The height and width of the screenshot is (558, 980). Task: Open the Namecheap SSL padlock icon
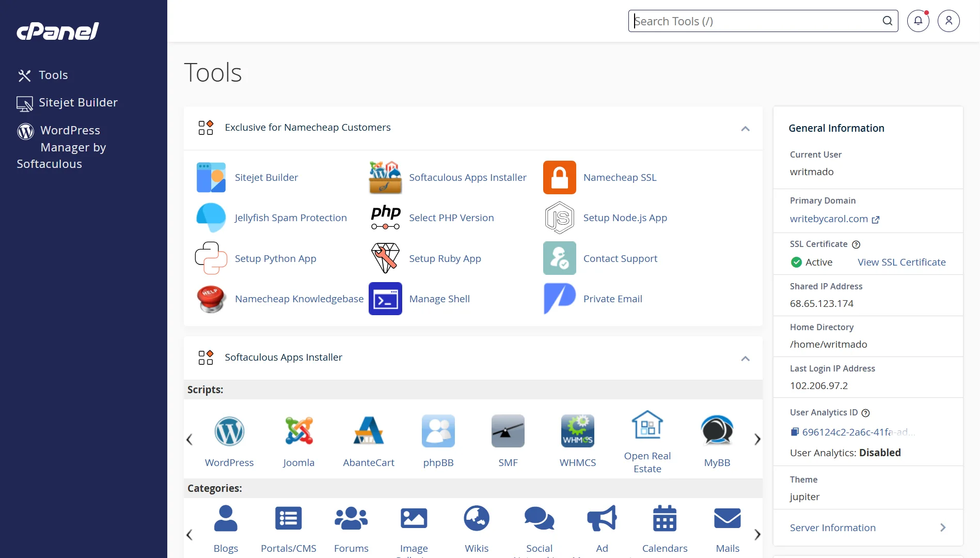point(560,177)
